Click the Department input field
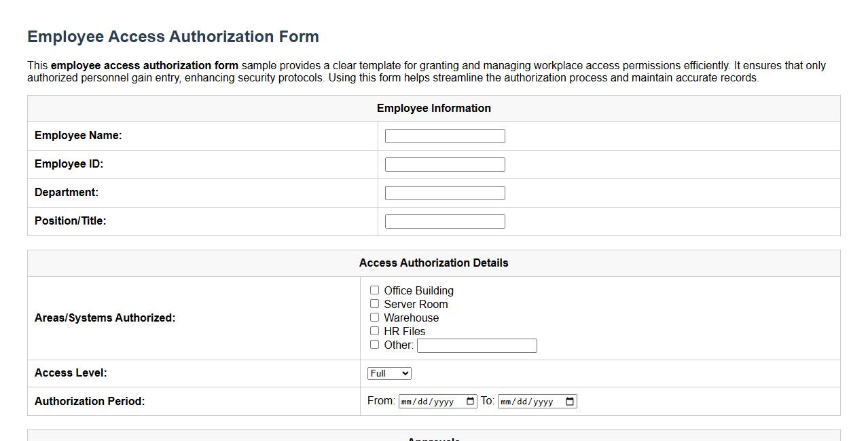The width and height of the screenshot is (868, 441). tap(445, 192)
